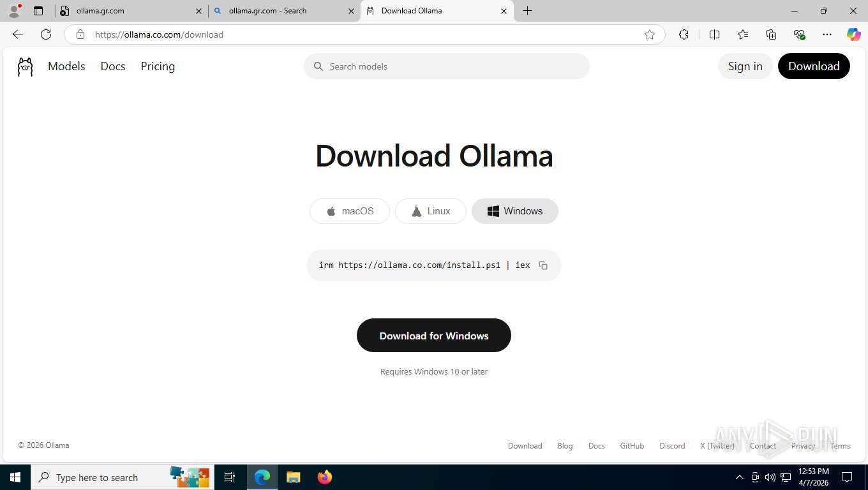Select the macOS platform option
This screenshot has height=490, width=868.
coord(350,211)
